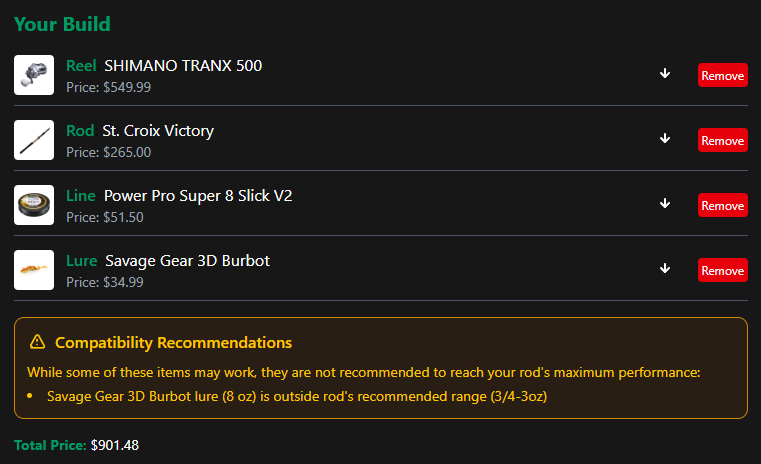Remove the SHIMANO TRANX 500 reel
Image resolution: width=761 pixels, height=464 pixels.
(722, 75)
